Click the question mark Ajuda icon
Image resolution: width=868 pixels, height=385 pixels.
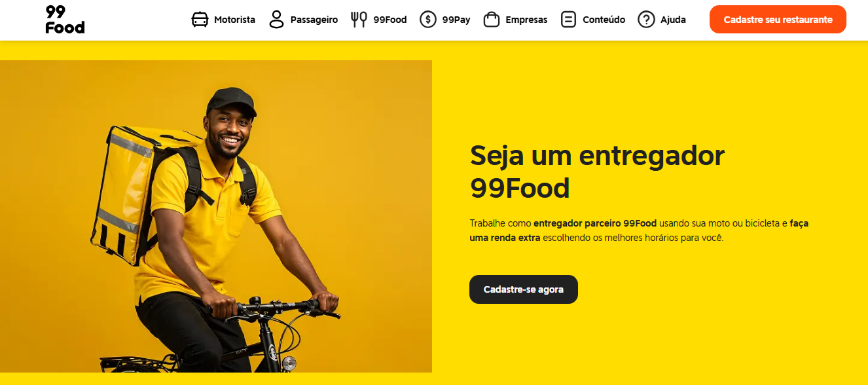(646, 20)
